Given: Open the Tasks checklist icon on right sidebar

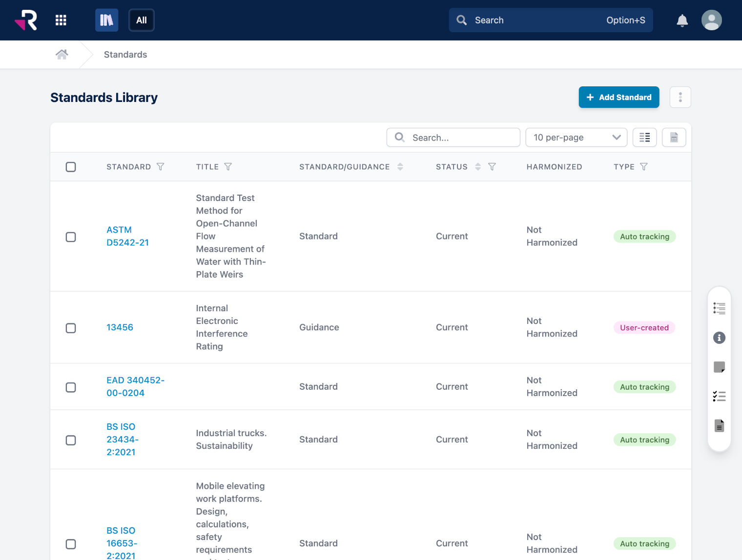Looking at the screenshot, I should (719, 396).
